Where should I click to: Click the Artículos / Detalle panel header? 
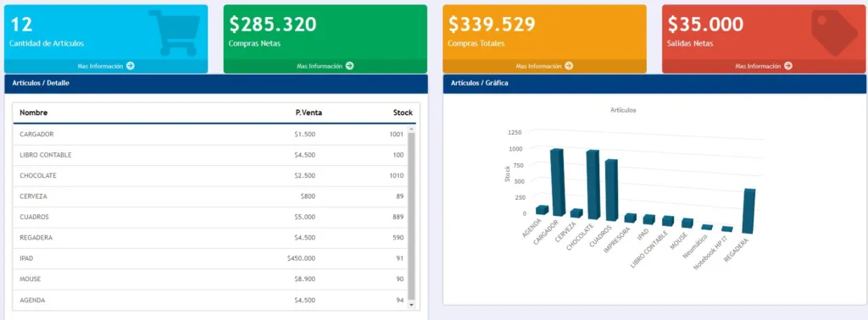[x=216, y=84]
